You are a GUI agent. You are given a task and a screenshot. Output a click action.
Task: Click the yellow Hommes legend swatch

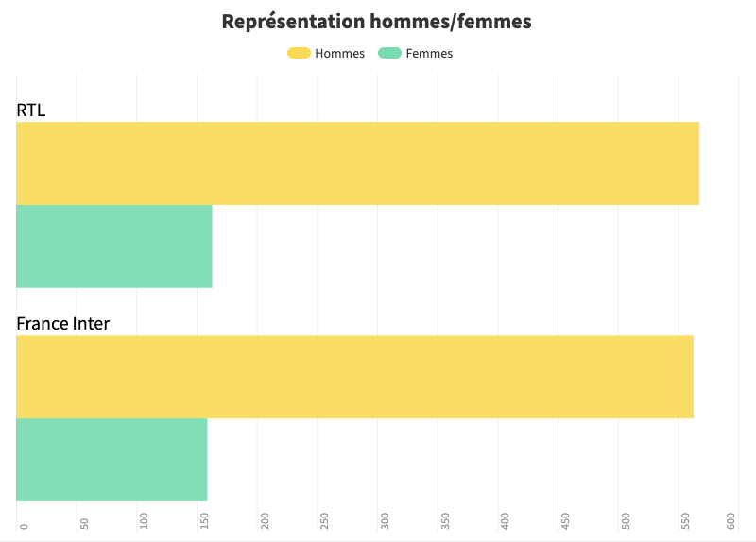pos(299,54)
